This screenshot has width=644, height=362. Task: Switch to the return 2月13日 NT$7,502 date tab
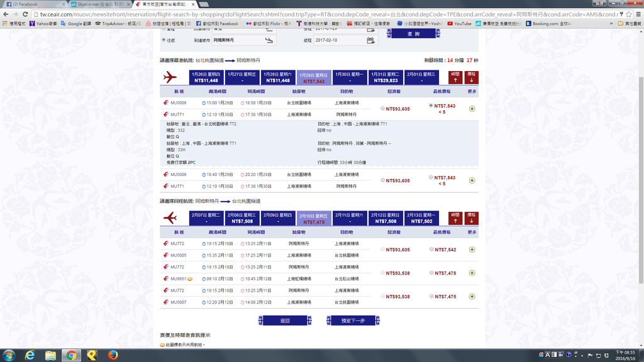click(421, 218)
